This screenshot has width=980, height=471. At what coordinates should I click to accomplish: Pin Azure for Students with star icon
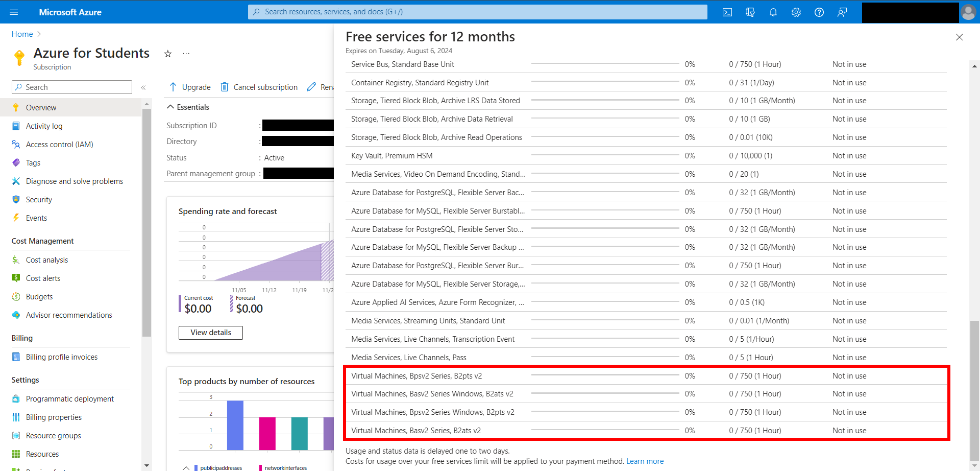pos(168,54)
